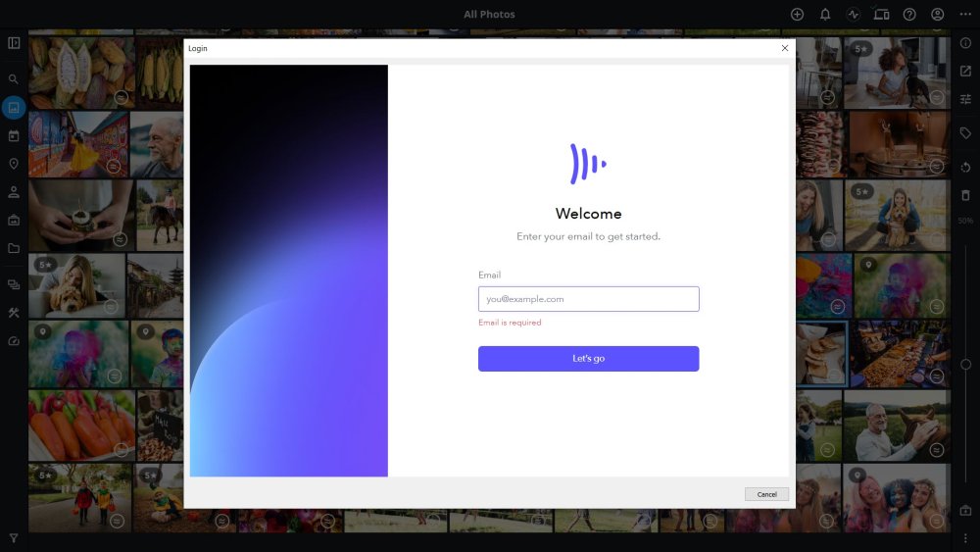The height and width of the screenshot is (552, 980).
Task: Open the keyword tag icon
Action: point(965,133)
